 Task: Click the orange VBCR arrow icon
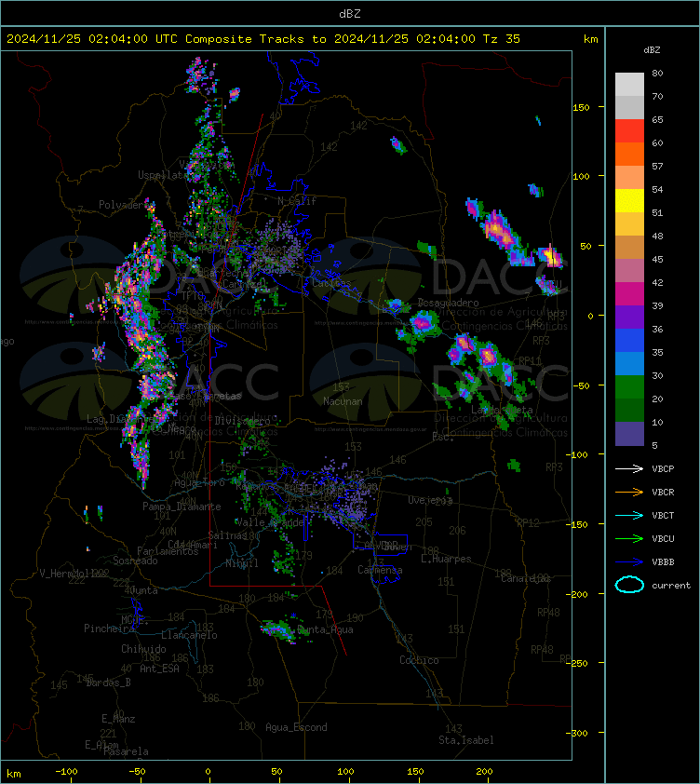(629, 492)
